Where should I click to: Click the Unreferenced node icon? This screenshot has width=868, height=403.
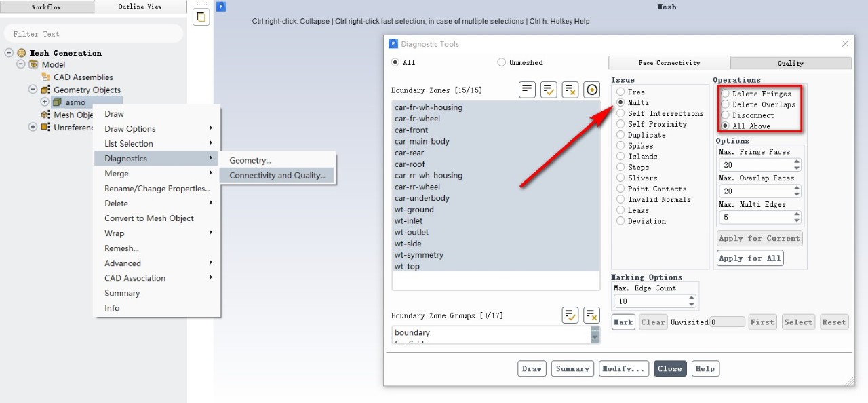45,127
